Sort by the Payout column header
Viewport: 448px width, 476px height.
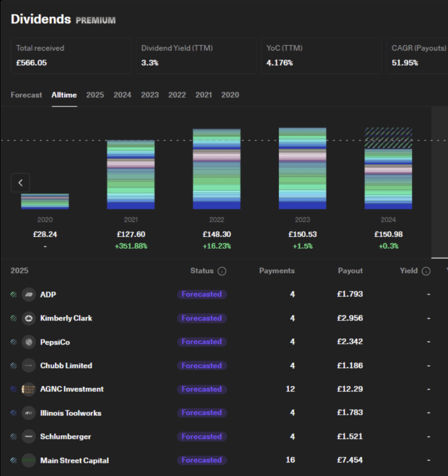pyautogui.click(x=350, y=271)
